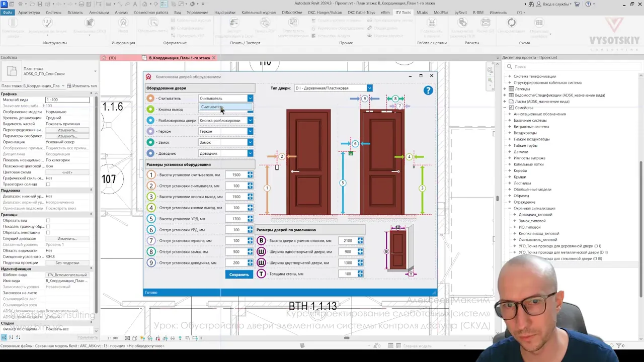
Task: Click the orange Считыватель equipment circle icon
Action: 150,99
